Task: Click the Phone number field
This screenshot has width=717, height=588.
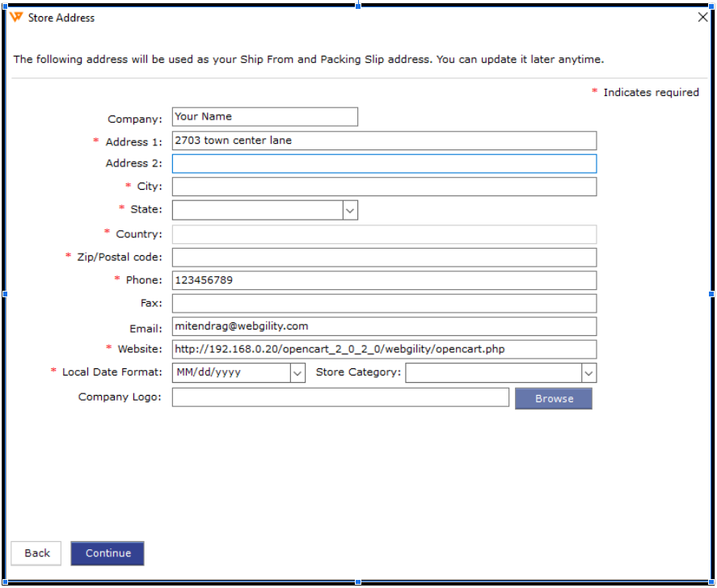Action: [384, 280]
